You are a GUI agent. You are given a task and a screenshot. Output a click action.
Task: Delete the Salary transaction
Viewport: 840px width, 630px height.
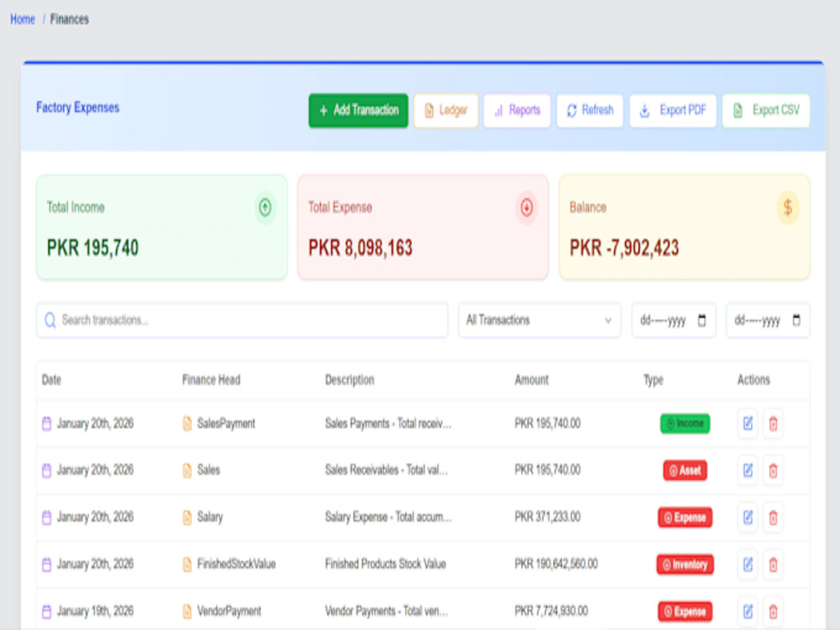click(773, 517)
